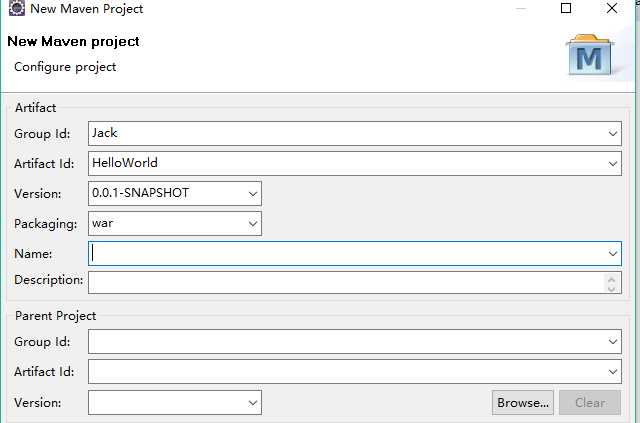Expand the 0.0.1-SNAPSHOT version dropdown
640x423 pixels.
[253, 194]
